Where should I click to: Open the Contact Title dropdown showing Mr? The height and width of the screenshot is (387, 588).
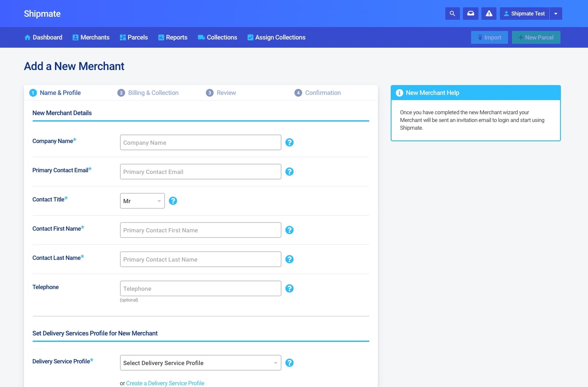tap(142, 201)
